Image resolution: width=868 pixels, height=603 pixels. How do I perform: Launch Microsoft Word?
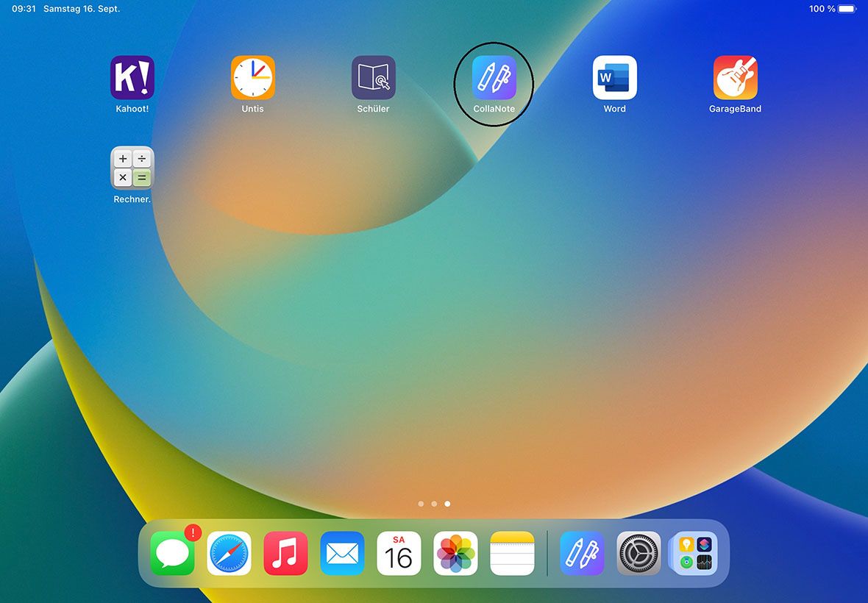615,77
